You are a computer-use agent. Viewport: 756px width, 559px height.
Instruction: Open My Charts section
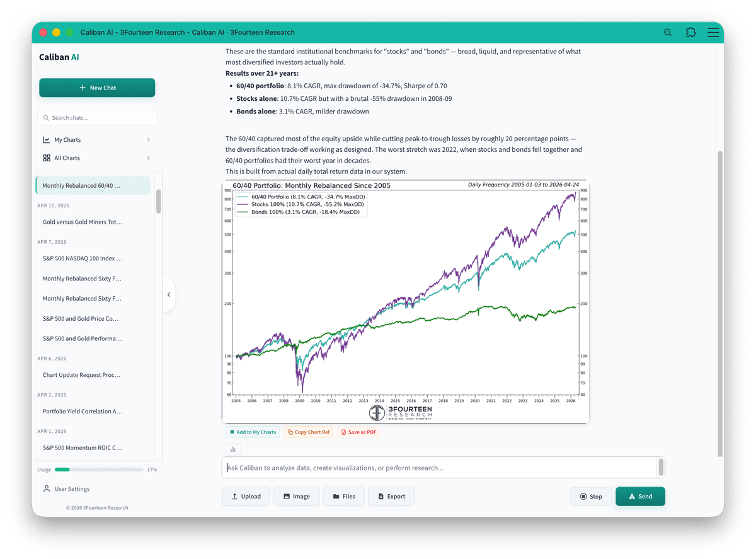point(97,140)
